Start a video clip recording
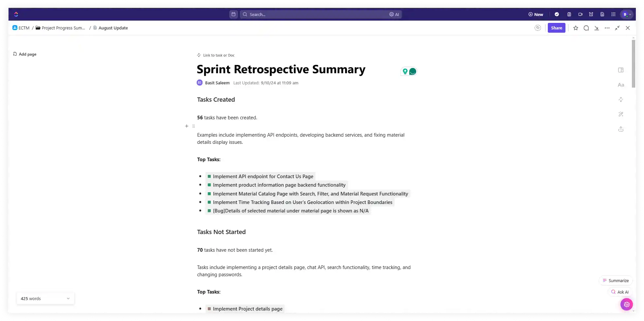The width and height of the screenshot is (644, 321). pyautogui.click(x=580, y=14)
